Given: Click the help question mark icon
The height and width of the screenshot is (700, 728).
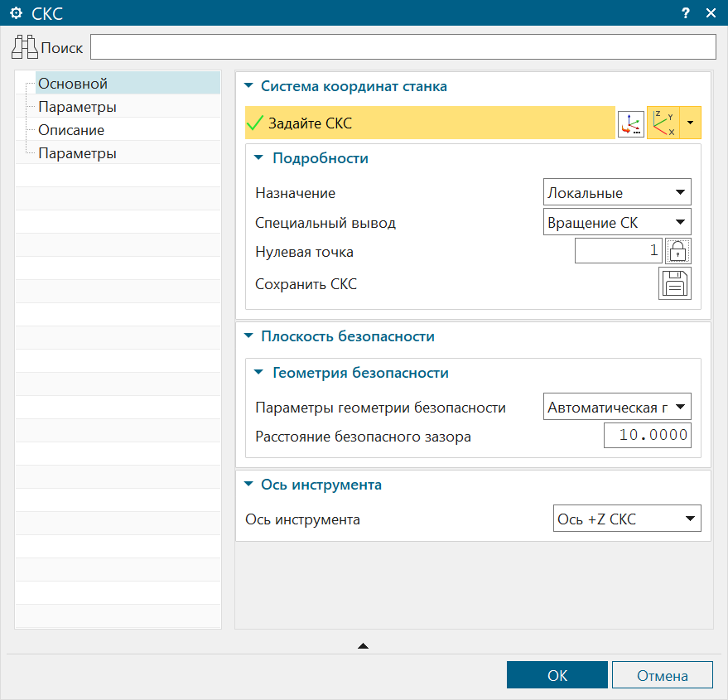Looking at the screenshot, I should [685, 12].
